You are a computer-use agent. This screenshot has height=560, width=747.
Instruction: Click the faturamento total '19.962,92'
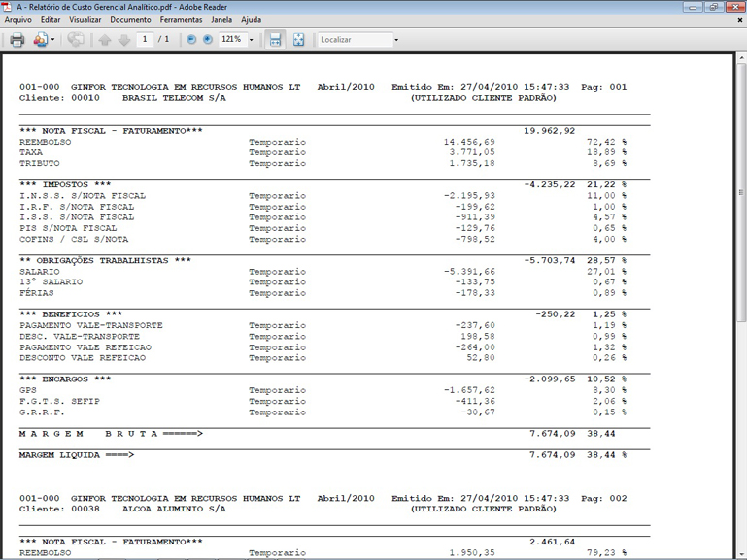(x=549, y=131)
